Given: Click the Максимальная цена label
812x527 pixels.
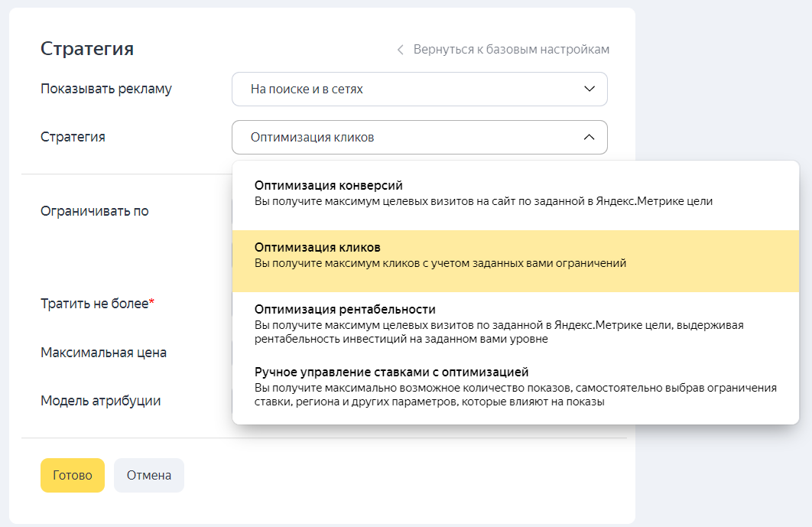Looking at the screenshot, I should (103, 353).
